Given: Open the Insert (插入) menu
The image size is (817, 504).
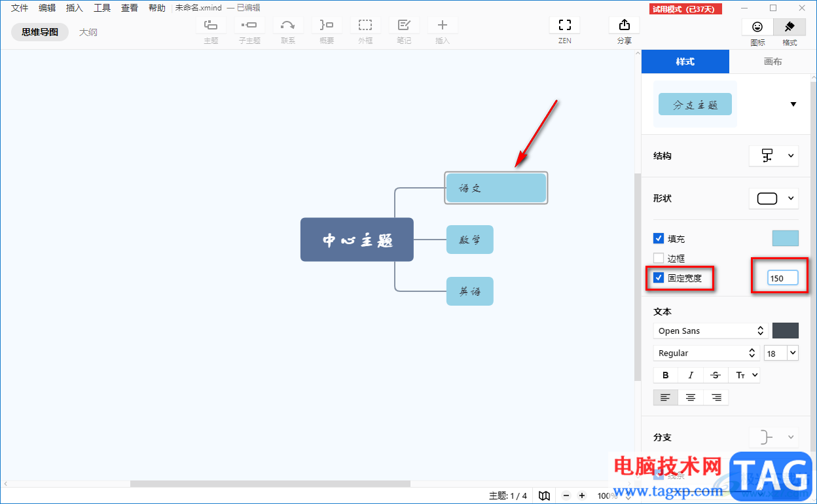Looking at the screenshot, I should click(x=75, y=8).
